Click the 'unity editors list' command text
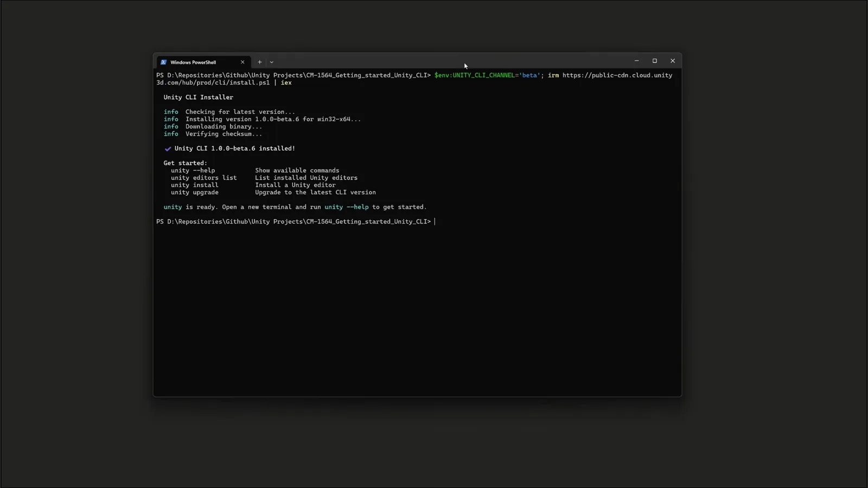The width and height of the screenshot is (868, 488). pos(204,178)
